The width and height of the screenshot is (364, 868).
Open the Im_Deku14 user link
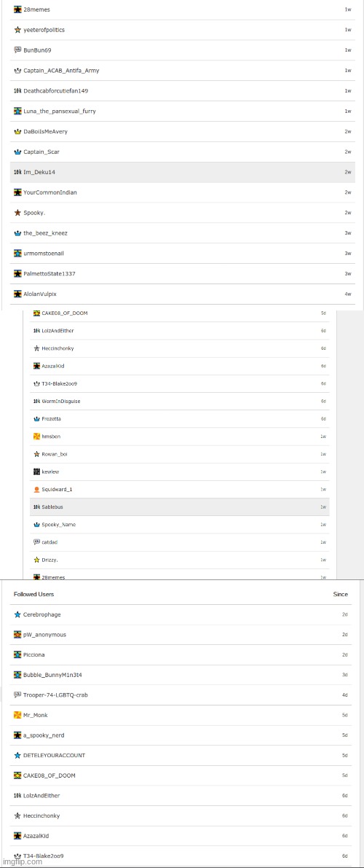click(39, 172)
